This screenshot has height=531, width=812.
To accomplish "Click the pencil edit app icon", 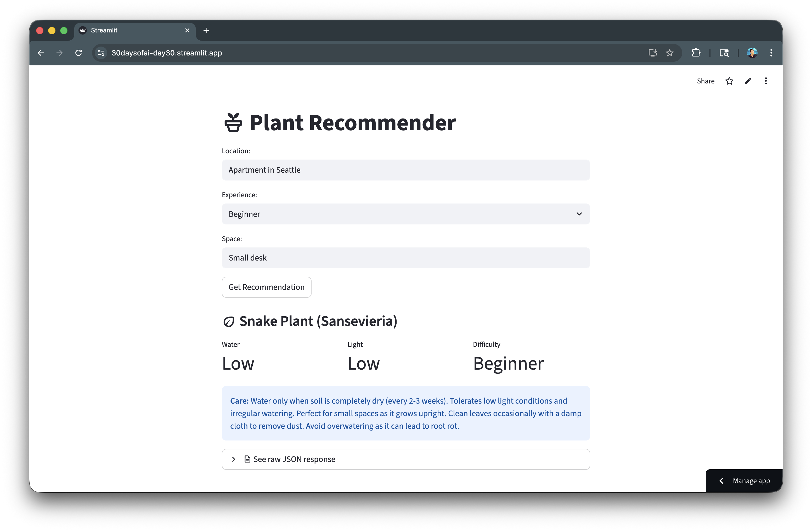I will coord(748,81).
